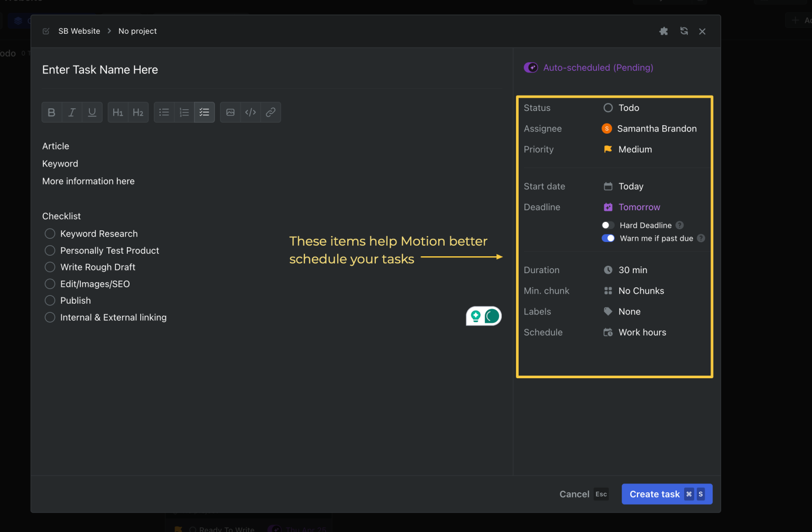Enable the Hard Deadline switch
812x532 pixels.
608,226
